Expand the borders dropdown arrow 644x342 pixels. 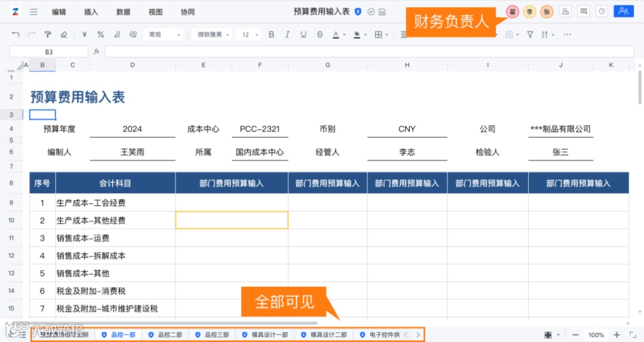click(x=387, y=35)
